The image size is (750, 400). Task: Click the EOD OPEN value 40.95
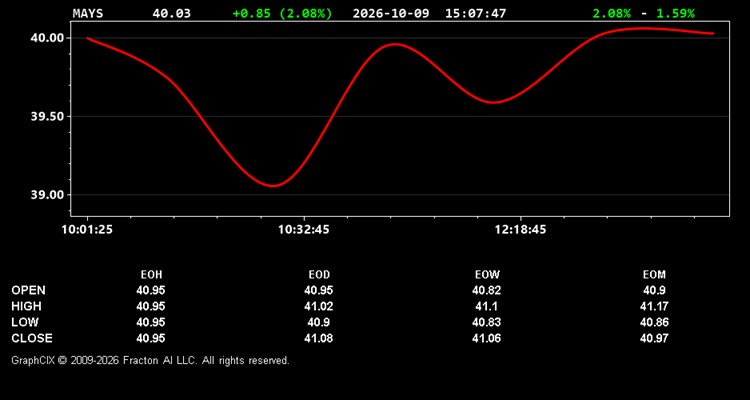pos(319,290)
